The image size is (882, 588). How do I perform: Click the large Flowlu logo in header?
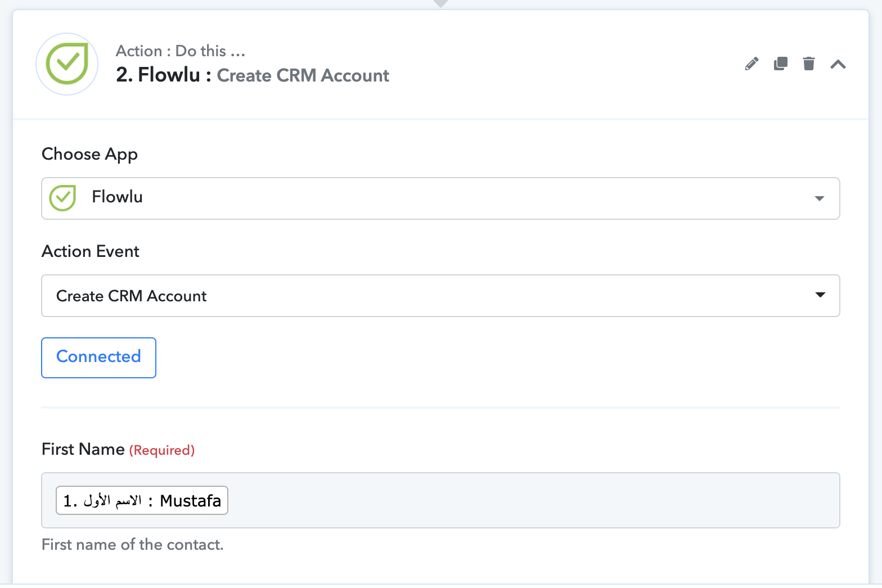67,64
